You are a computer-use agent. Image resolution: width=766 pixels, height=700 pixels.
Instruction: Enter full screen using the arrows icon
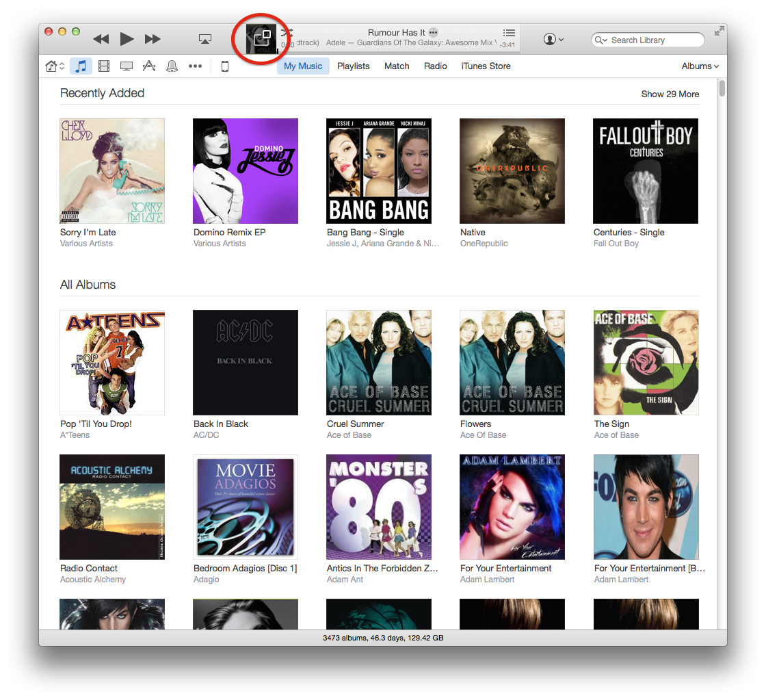tap(719, 31)
